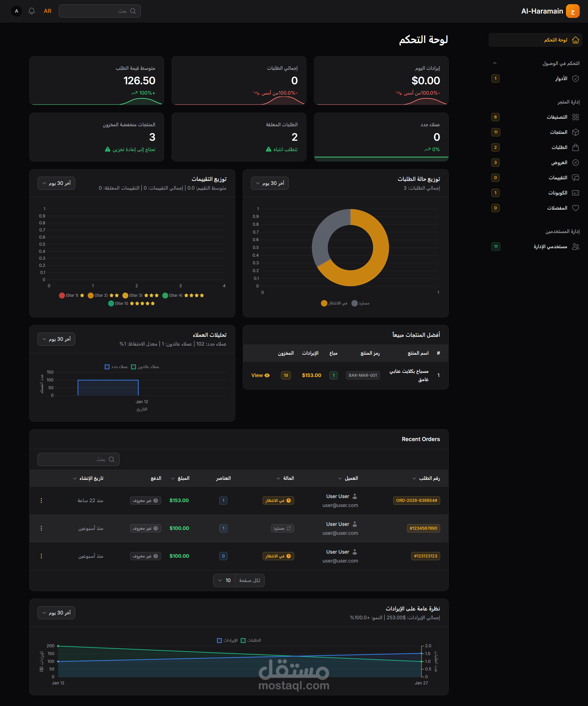Toggle the revenue series legend box

219,640
